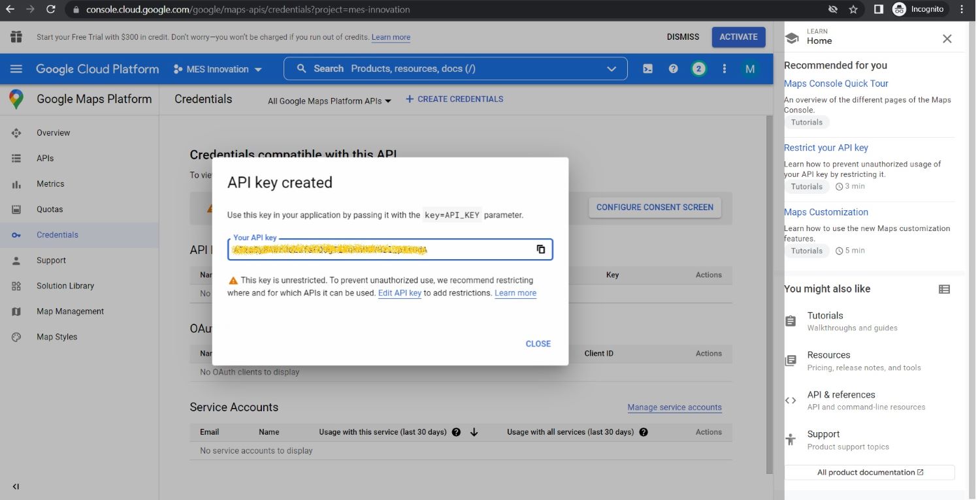Click the list icon beside You might also like
The height and width of the screenshot is (500, 980).
(x=943, y=289)
